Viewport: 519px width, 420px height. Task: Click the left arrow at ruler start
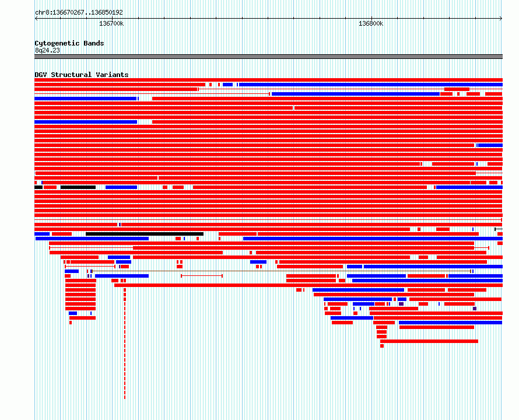(x=36, y=19)
